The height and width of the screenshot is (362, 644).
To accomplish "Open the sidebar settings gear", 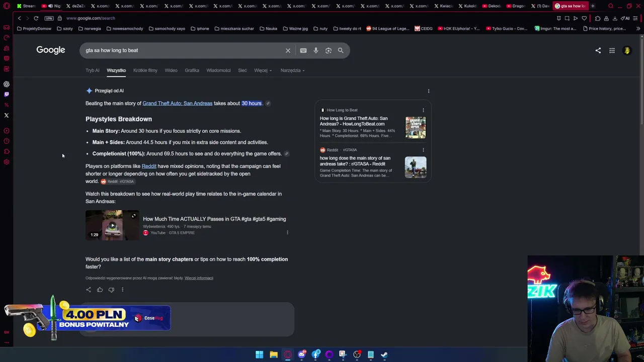I will click(x=7, y=162).
